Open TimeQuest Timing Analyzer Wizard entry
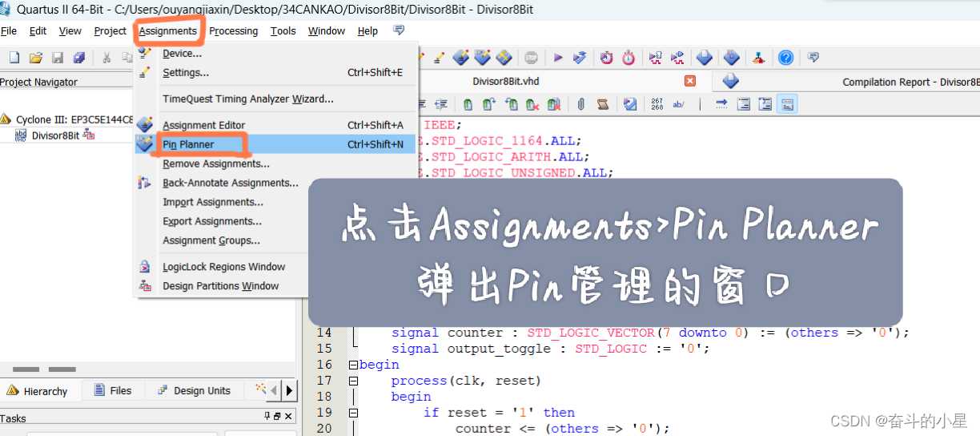The height and width of the screenshot is (436, 980). point(275,99)
